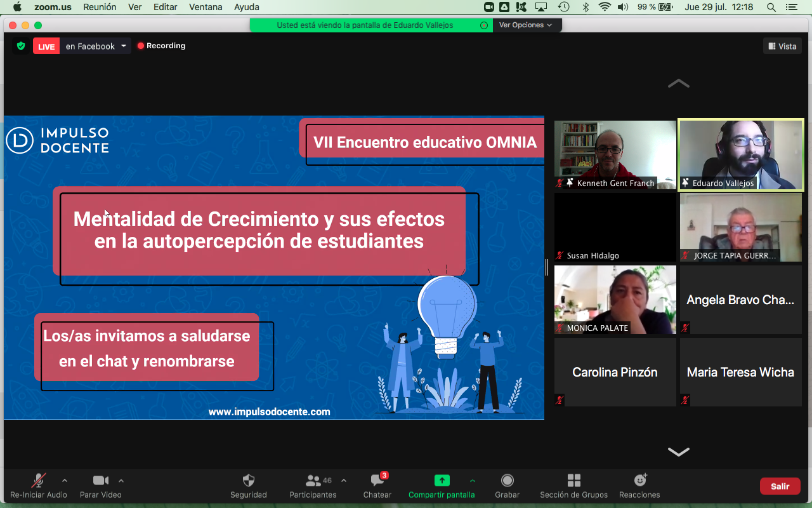The image size is (812, 508).
Task: Expand the Ver Opciones dropdown
Action: coord(525,25)
